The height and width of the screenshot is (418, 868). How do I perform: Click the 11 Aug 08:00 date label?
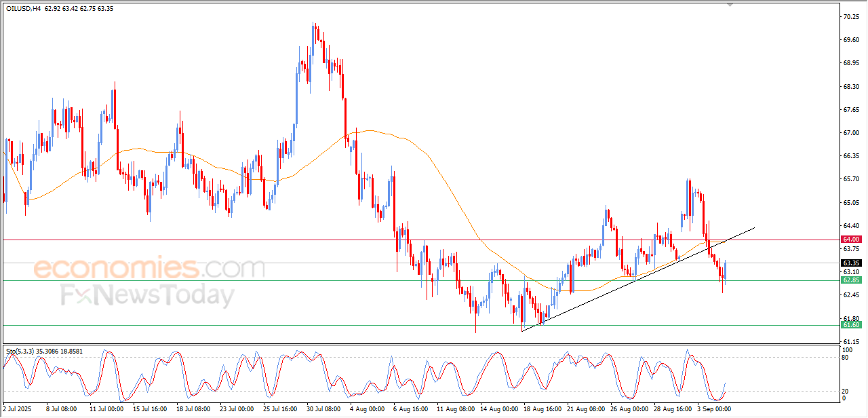pos(454,409)
